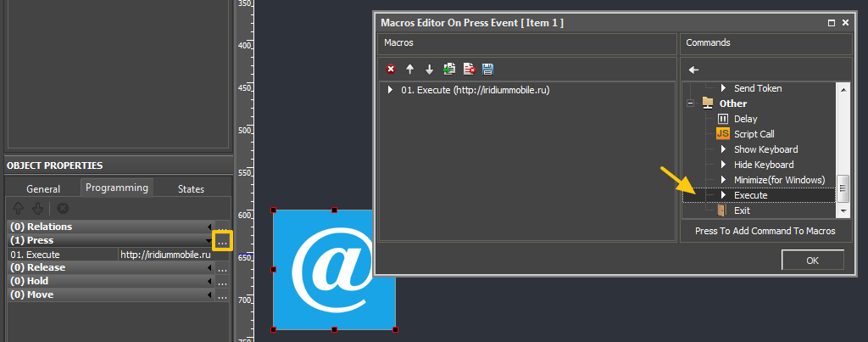Click the save macros floppy disk icon

(487, 69)
